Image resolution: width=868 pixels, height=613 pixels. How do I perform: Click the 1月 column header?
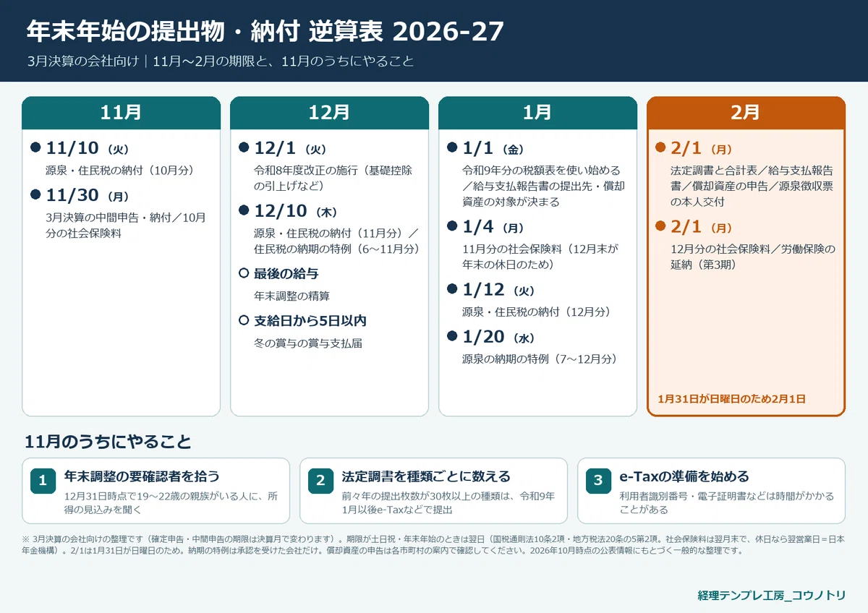pos(537,113)
